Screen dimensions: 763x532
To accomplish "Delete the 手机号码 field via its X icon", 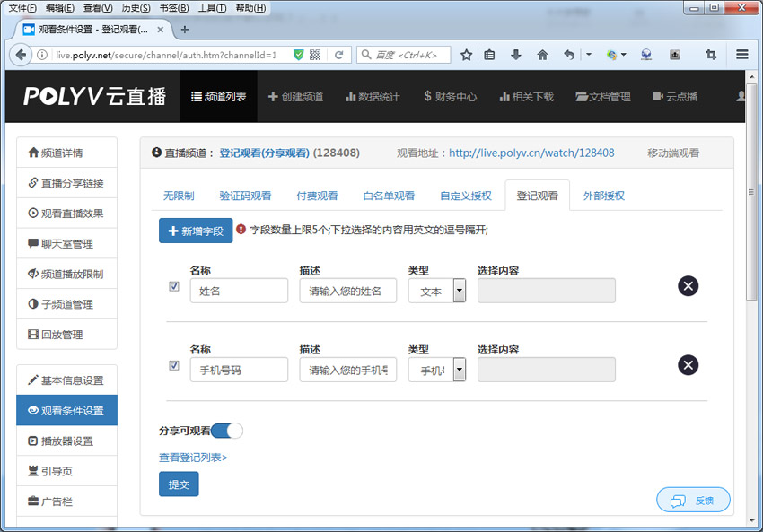I will point(688,365).
